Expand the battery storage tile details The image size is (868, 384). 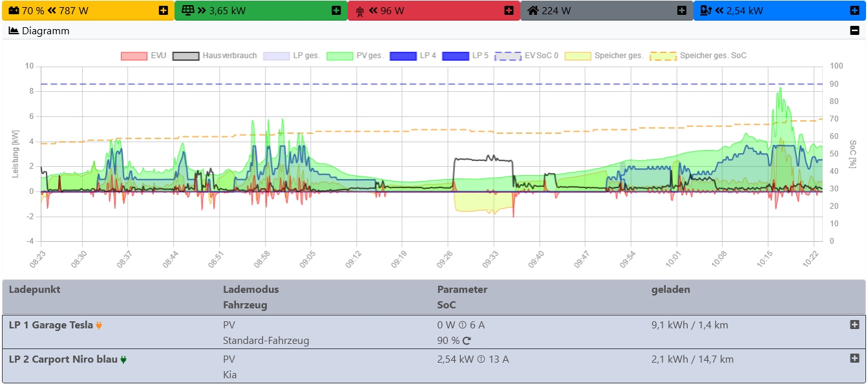[164, 10]
